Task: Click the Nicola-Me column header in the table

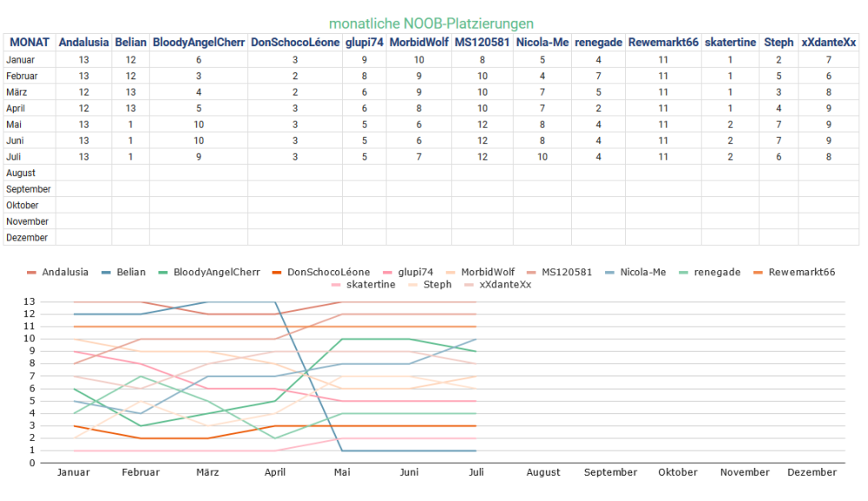Action: click(x=542, y=43)
